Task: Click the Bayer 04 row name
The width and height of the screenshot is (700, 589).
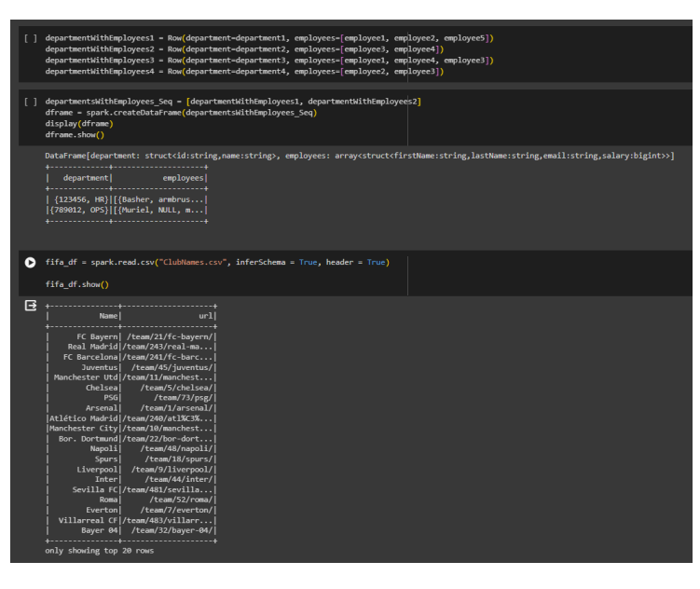Action: (x=100, y=530)
